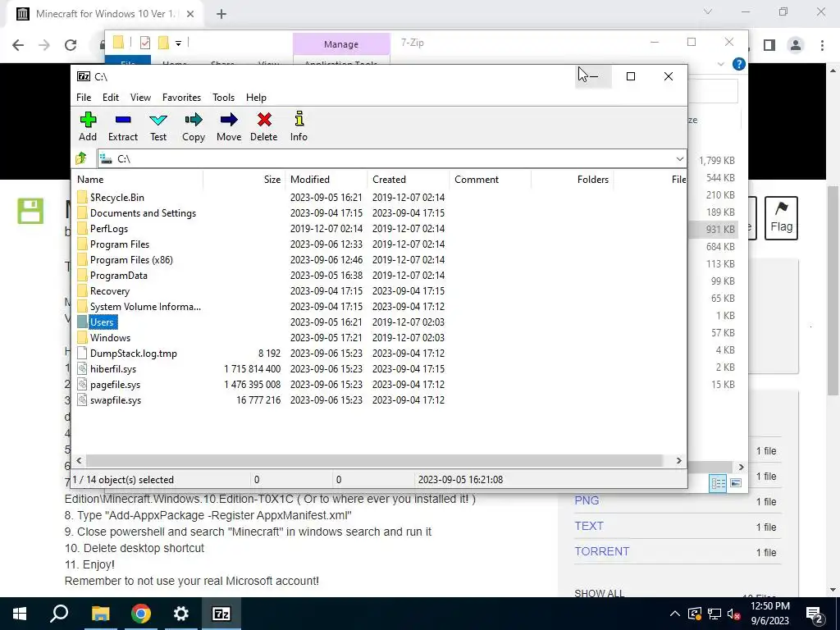Open the 7-Zip File menu
Image resolution: width=840 pixels, height=630 pixels.
(x=84, y=98)
